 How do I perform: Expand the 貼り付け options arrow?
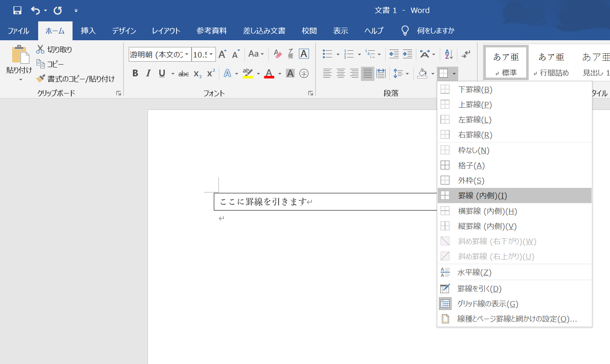20,79
